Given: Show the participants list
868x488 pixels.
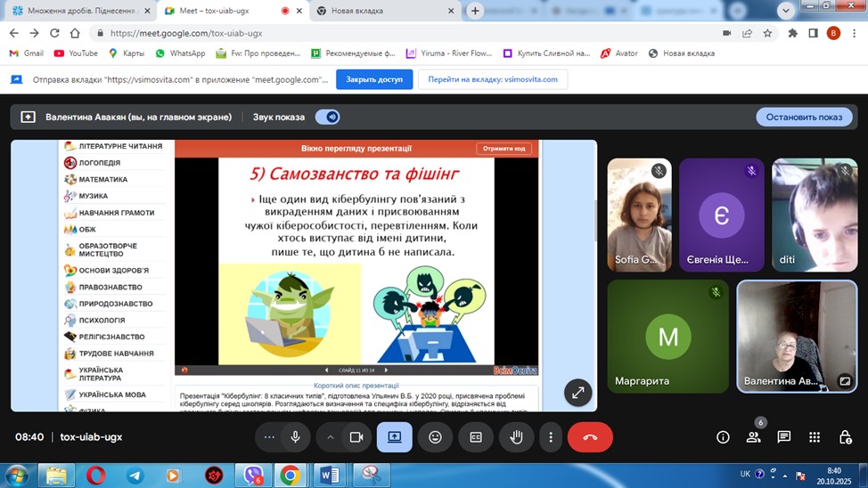Looking at the screenshot, I should click(754, 437).
